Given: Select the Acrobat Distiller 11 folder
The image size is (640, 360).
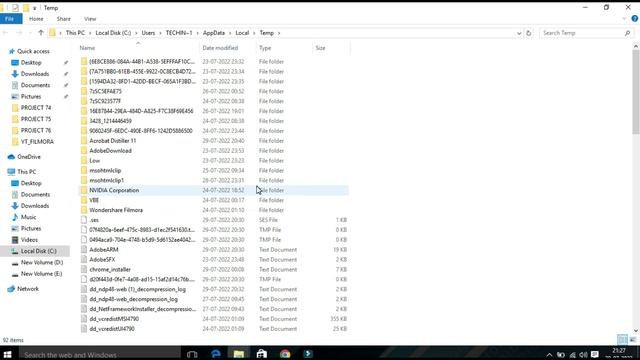Looking at the screenshot, I should pyautogui.click(x=113, y=141).
